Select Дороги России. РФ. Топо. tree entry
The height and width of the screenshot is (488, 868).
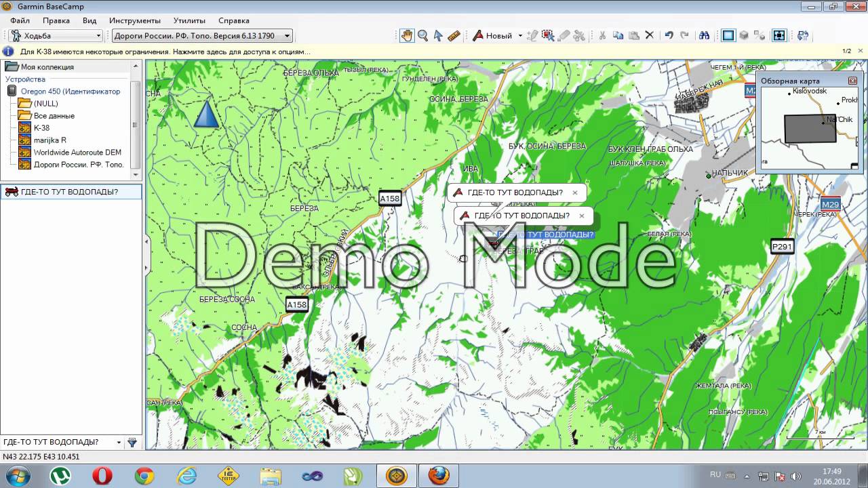(x=79, y=165)
